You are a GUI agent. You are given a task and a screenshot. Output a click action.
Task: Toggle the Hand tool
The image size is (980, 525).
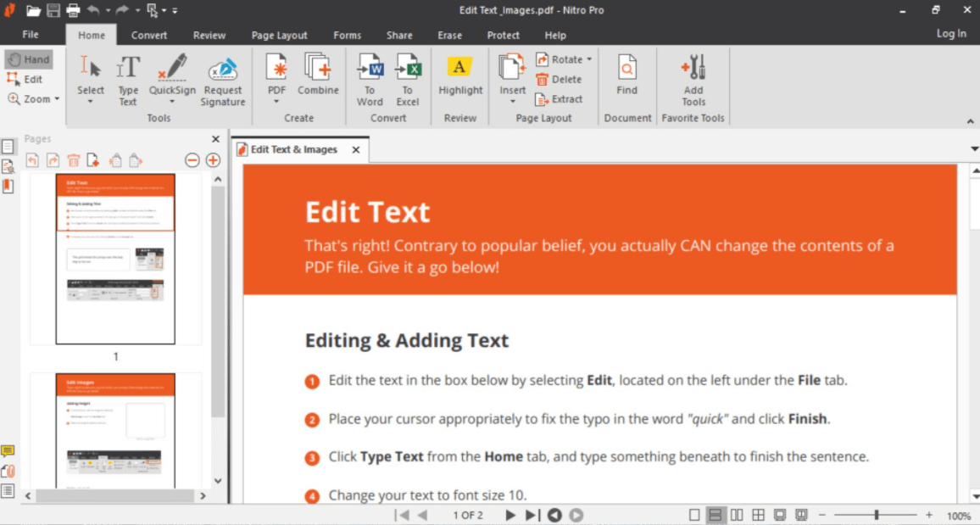click(x=29, y=59)
